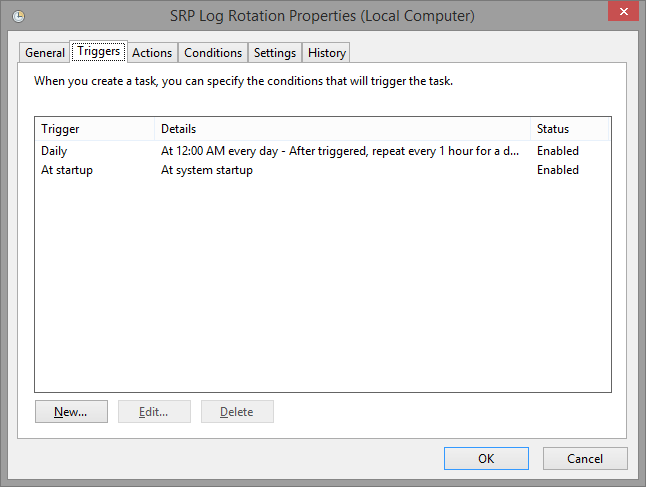The image size is (646, 487).
Task: Select the Triggers tab
Action: pyautogui.click(x=98, y=52)
